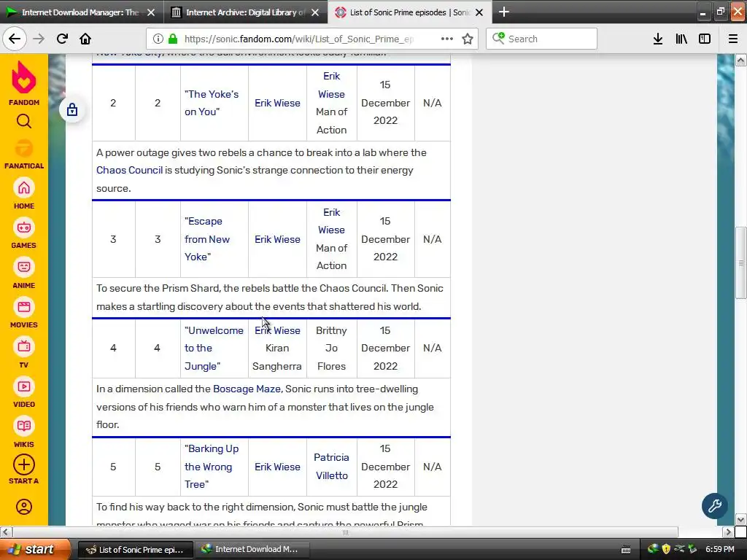Image resolution: width=747 pixels, height=560 pixels.
Task: Open the "Escape from New Yoke" episode link
Action: tap(206, 239)
